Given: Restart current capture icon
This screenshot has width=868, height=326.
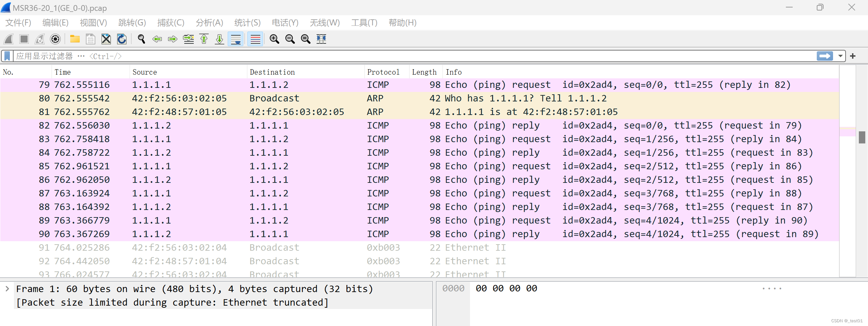Looking at the screenshot, I should click(x=40, y=39).
